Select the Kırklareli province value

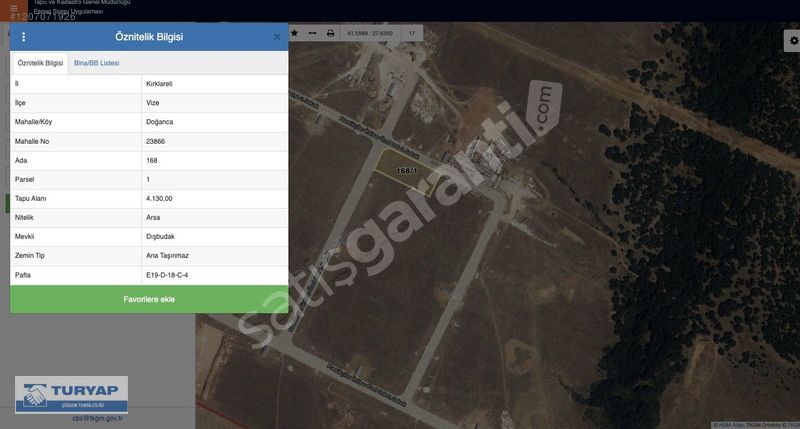click(159, 84)
